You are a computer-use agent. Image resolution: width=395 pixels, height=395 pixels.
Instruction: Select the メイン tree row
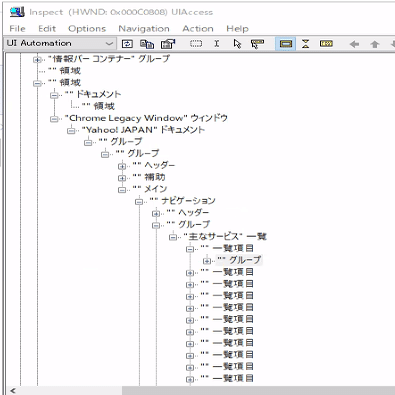pos(150,189)
